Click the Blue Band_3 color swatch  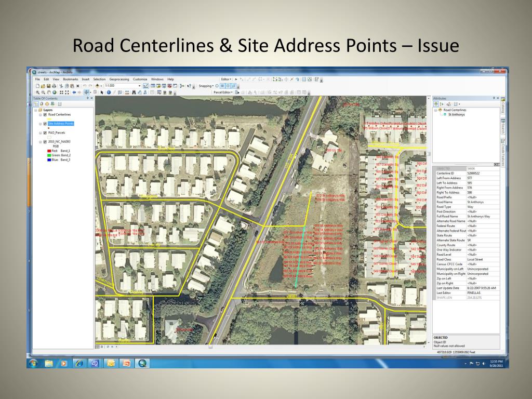(49, 160)
